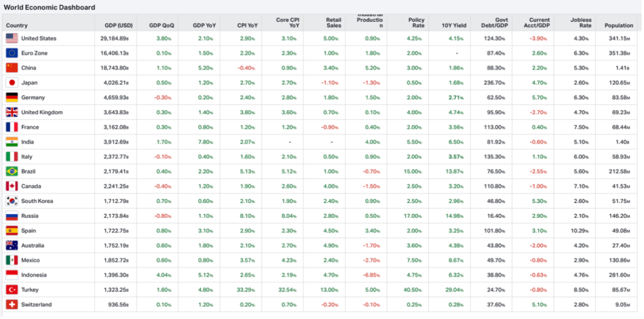The height and width of the screenshot is (319, 644).
Task: Click the Policy Rate column header
Action: coord(416,22)
